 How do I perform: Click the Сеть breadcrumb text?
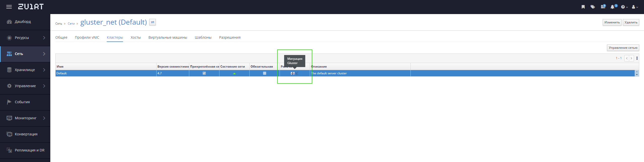[59, 24]
